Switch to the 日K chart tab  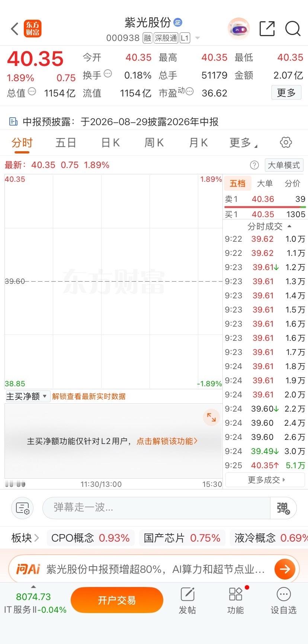(x=110, y=143)
